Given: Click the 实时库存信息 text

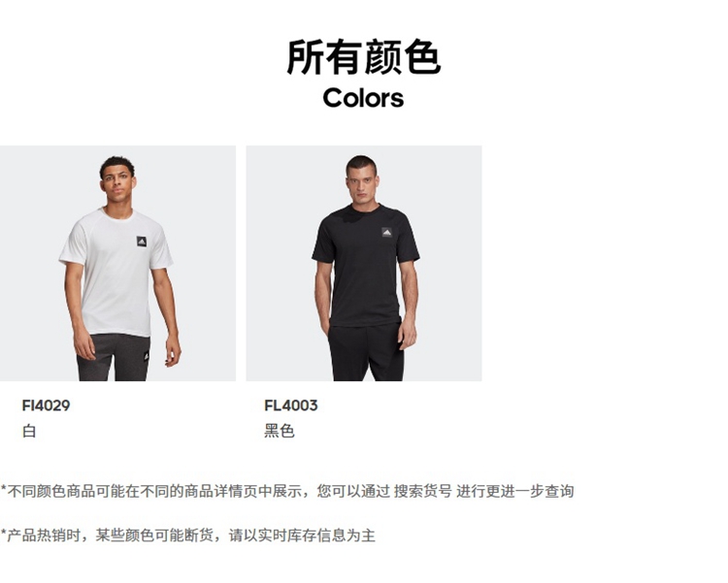Looking at the screenshot, I should [302, 535].
